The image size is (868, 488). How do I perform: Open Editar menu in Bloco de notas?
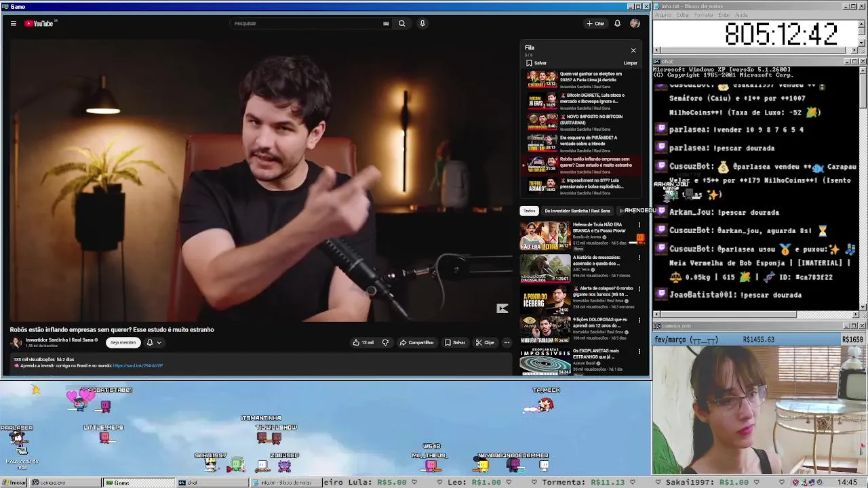coord(682,15)
